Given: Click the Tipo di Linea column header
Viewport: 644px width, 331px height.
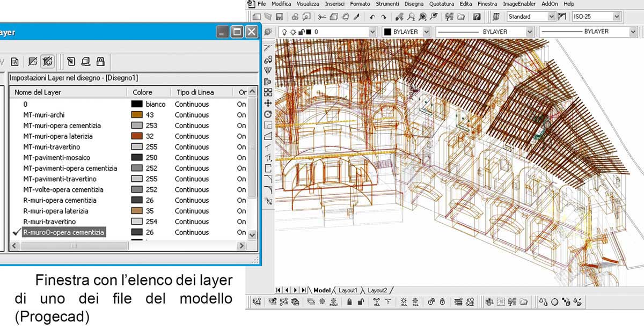Looking at the screenshot, I should pos(195,92).
